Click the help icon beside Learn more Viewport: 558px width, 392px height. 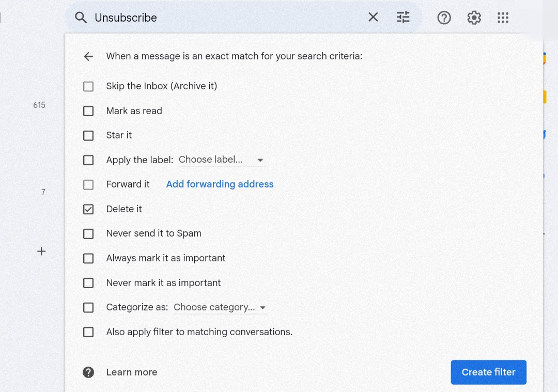click(88, 372)
